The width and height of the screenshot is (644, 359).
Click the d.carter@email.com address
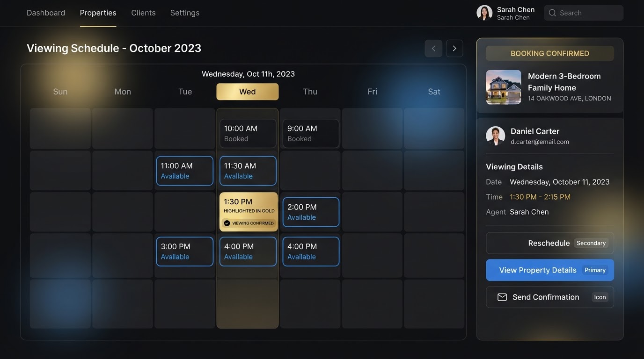pos(540,142)
